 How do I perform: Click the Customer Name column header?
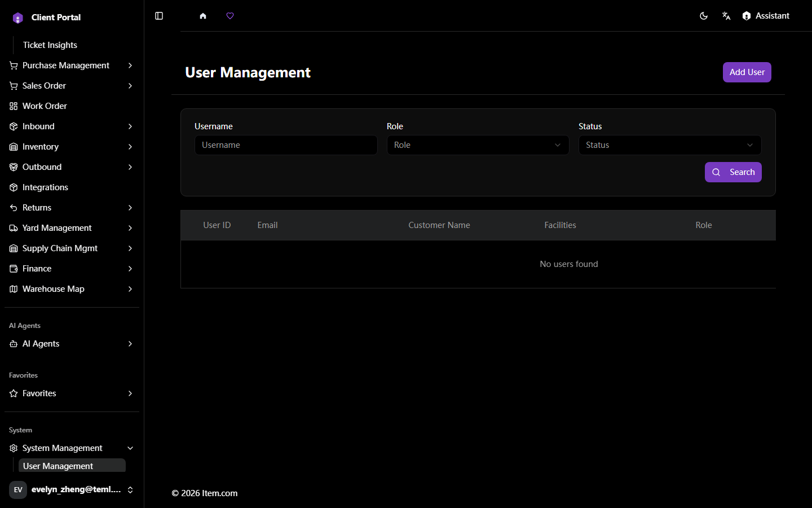coord(439,225)
